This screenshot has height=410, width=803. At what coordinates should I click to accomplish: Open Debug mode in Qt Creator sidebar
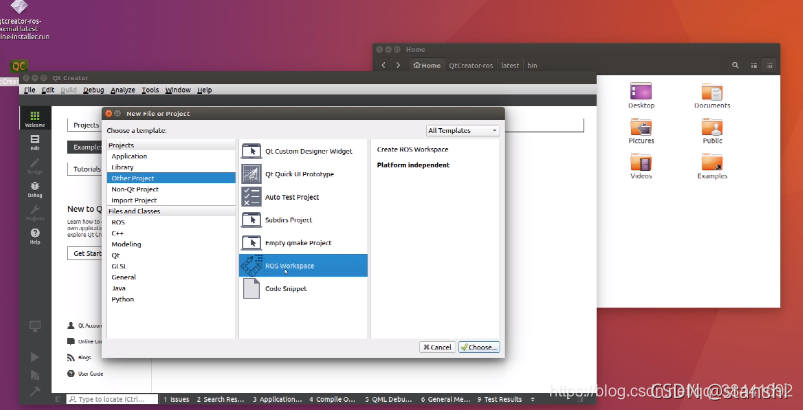[35, 189]
